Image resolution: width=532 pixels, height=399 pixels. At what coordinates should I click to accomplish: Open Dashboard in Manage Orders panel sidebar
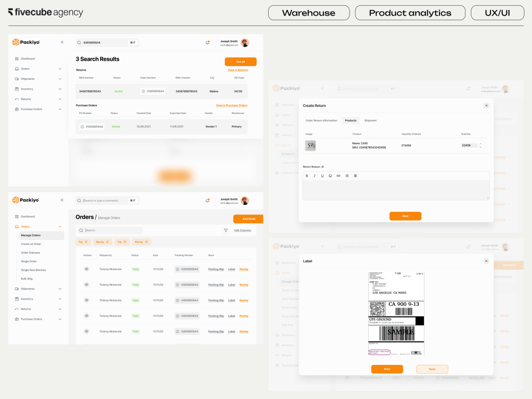(28, 217)
